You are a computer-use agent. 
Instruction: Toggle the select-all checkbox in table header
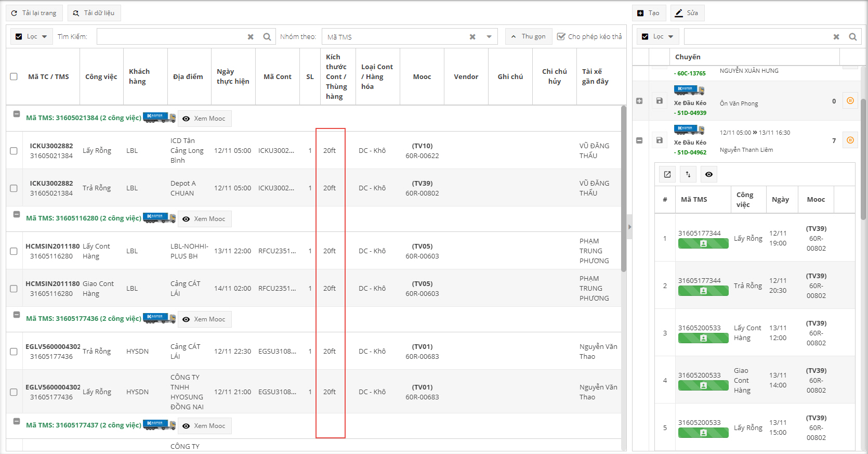coord(14,76)
